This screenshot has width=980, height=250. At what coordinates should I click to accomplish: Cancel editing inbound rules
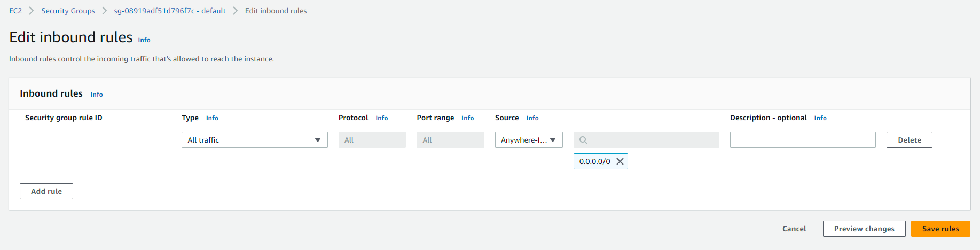tap(794, 229)
